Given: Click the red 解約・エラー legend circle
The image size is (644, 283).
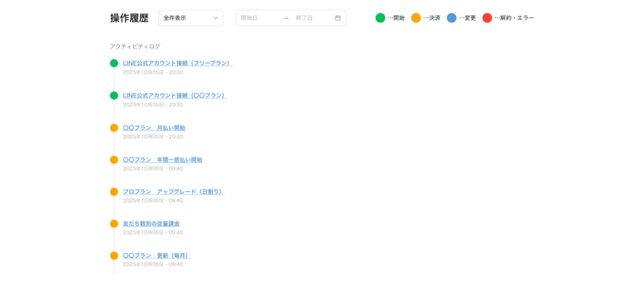Looking at the screenshot, I should point(487,18).
